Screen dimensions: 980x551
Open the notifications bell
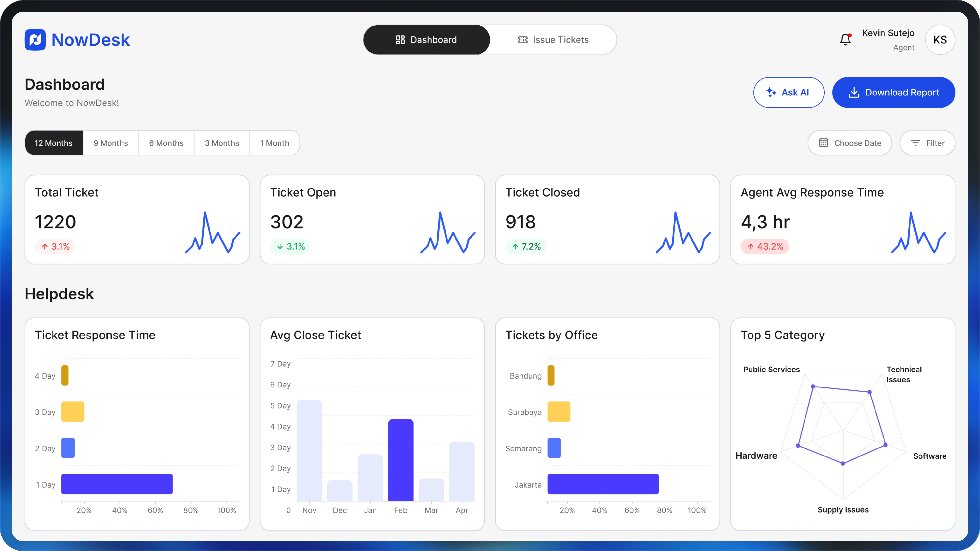coord(845,40)
